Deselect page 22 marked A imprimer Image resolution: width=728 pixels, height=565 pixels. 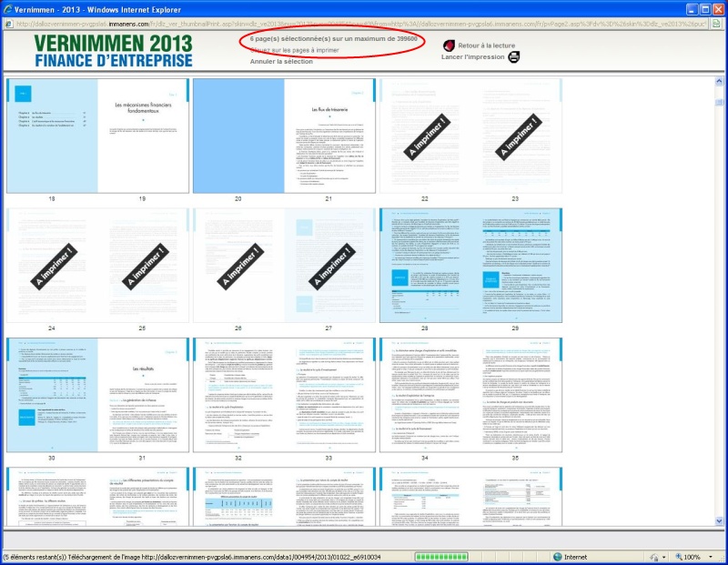coord(425,136)
